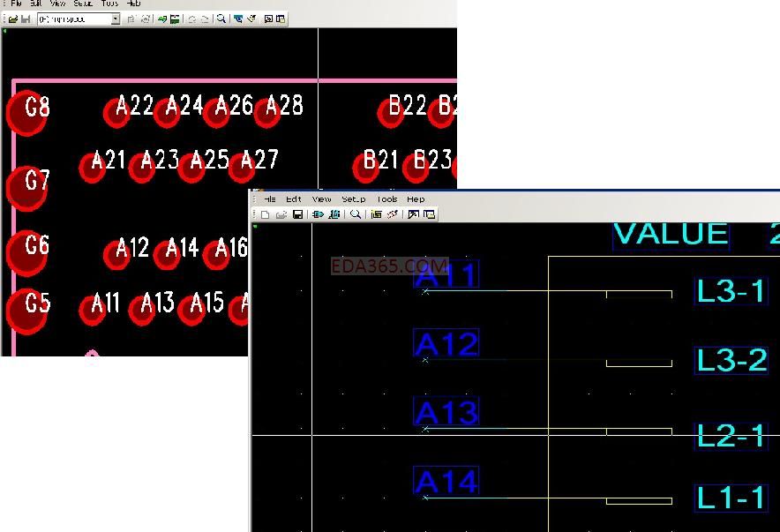Viewport: 780px width, 532px height.
Task: Select pad A14 in the layout window
Action: point(167,256)
